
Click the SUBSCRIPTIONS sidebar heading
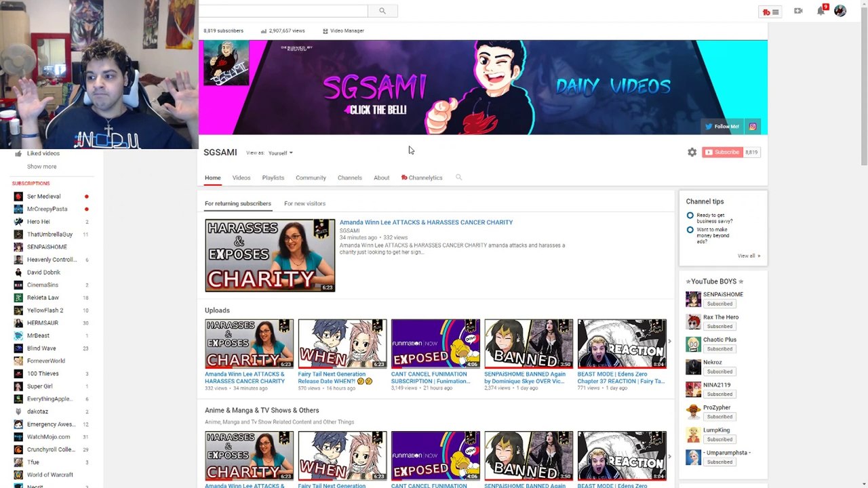pyautogui.click(x=31, y=183)
